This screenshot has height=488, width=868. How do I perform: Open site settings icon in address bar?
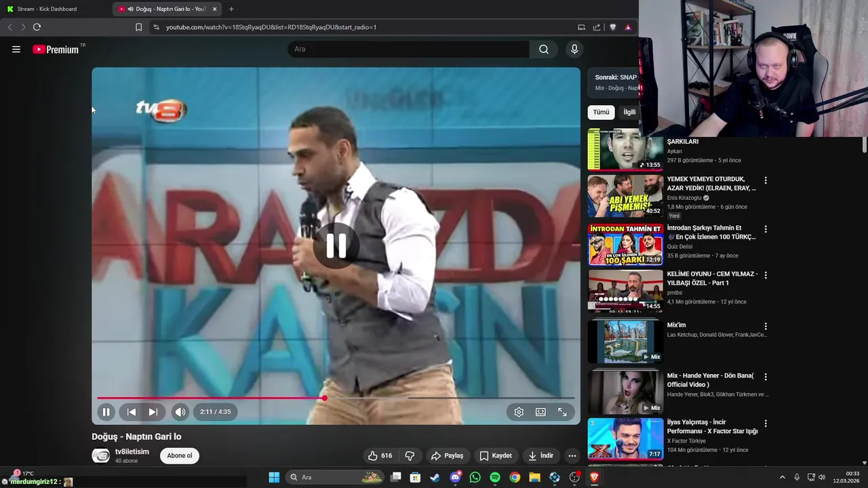(156, 27)
